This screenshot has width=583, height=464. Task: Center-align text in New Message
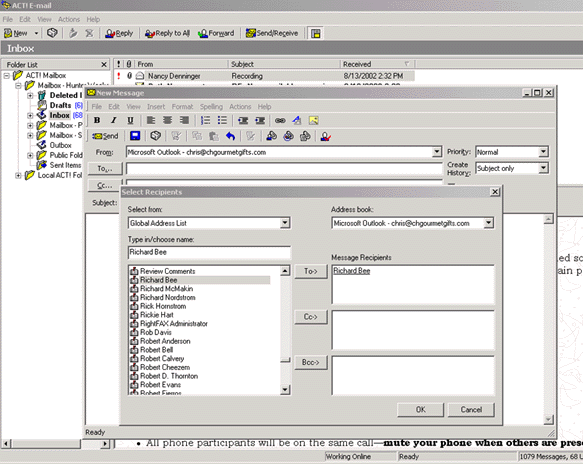168,120
